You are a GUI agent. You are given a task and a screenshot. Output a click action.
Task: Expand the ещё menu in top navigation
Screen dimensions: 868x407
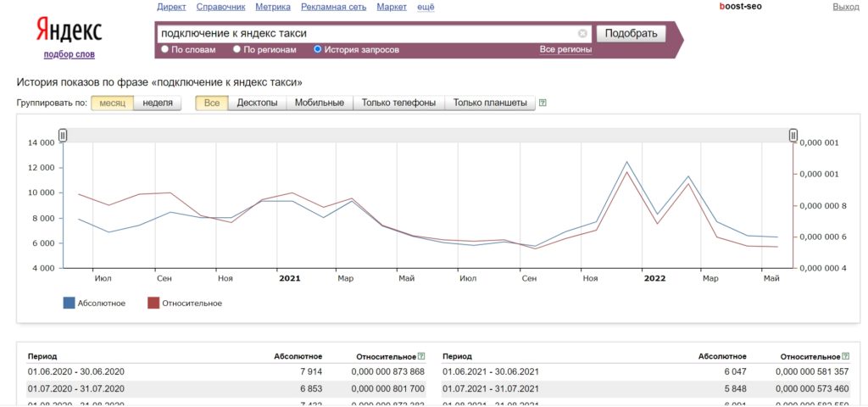[426, 7]
